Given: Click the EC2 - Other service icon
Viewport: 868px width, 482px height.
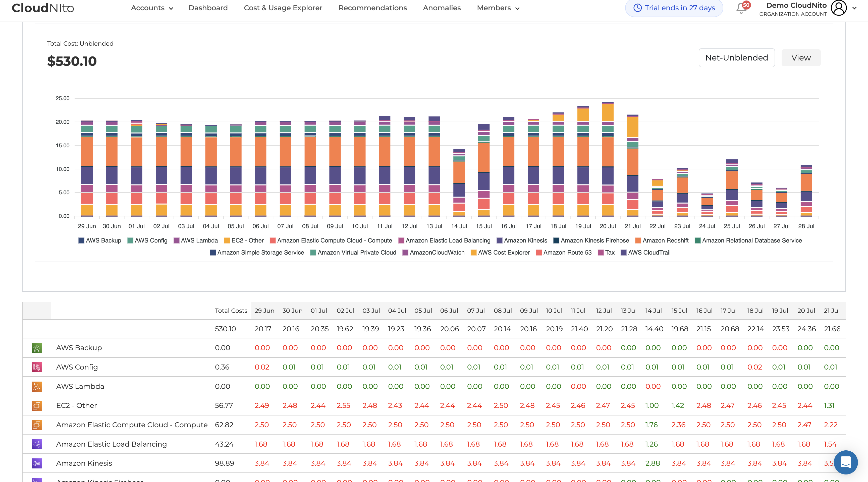Looking at the screenshot, I should (x=37, y=405).
